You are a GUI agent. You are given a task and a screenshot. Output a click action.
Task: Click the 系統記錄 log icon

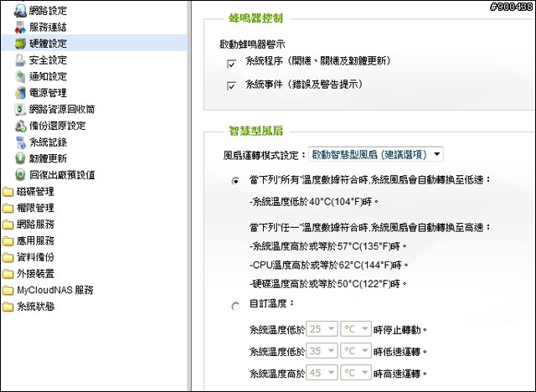click(20, 142)
